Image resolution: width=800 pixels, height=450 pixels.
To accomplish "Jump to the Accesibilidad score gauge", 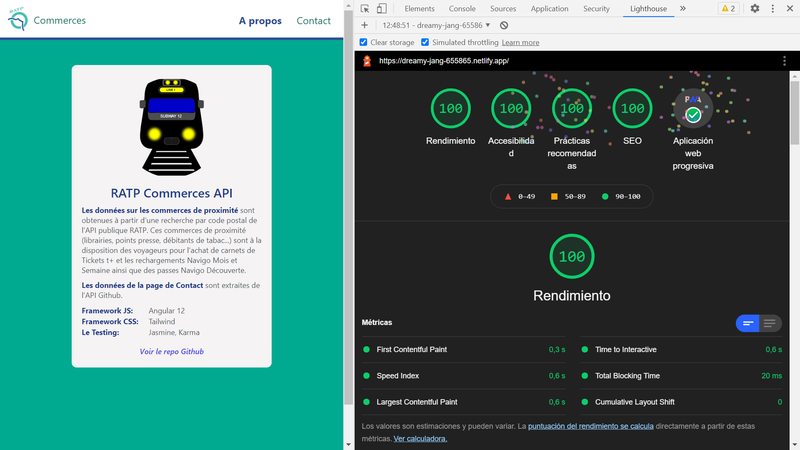I will click(x=511, y=108).
